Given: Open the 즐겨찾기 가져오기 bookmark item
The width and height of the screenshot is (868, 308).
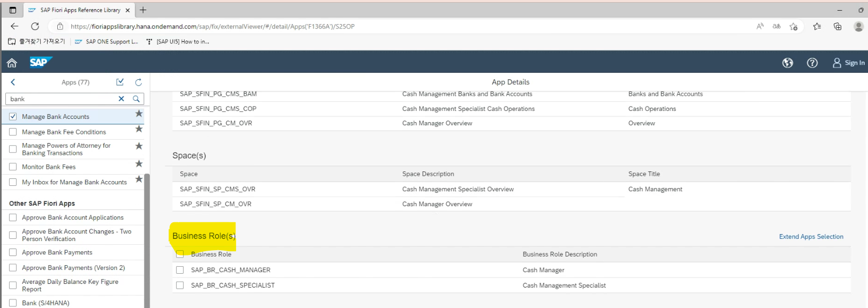Looking at the screenshot, I should pos(36,41).
